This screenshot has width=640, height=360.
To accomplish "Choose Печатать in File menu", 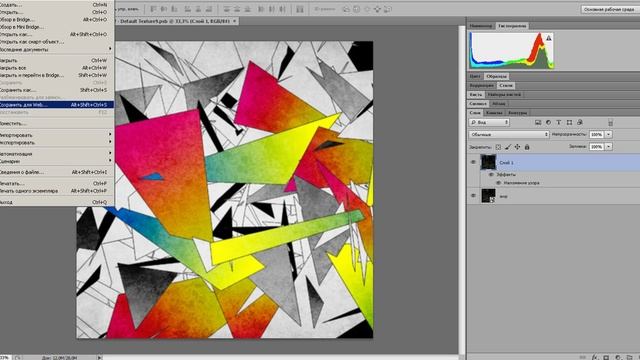I will coord(57,183).
